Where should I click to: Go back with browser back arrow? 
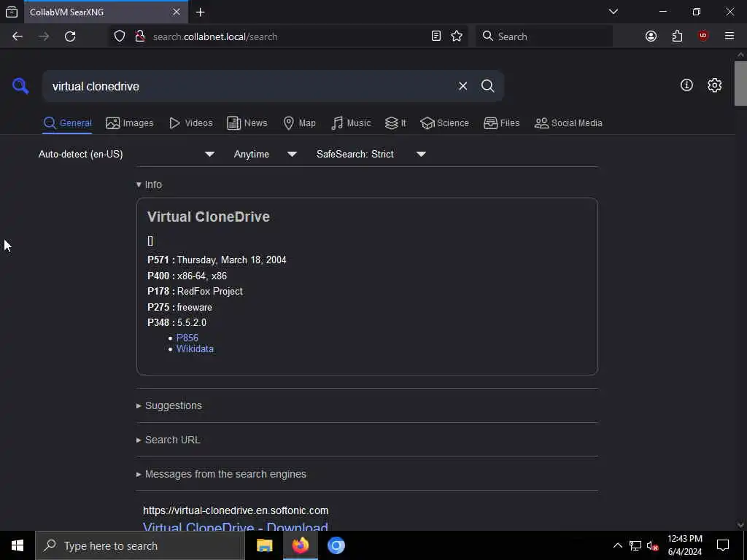coord(18,36)
